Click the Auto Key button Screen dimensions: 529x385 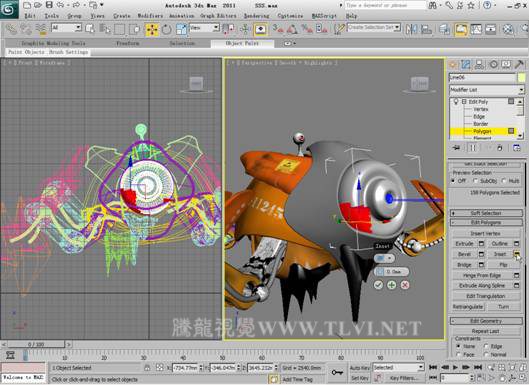click(x=360, y=367)
